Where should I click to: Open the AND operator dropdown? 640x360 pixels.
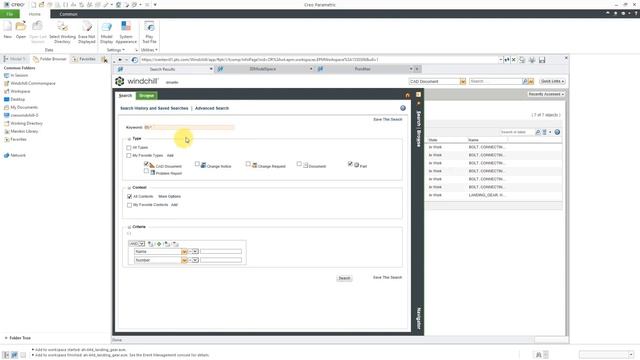click(142, 244)
